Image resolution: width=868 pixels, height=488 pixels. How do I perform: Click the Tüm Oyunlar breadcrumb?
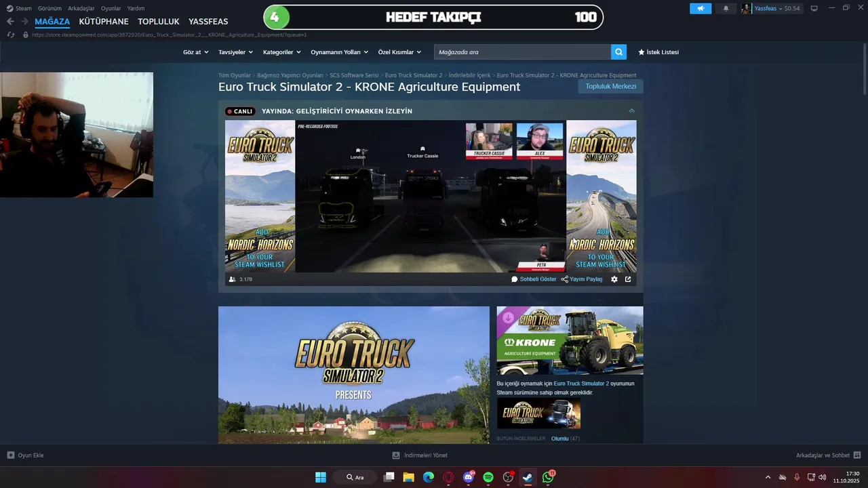point(235,75)
